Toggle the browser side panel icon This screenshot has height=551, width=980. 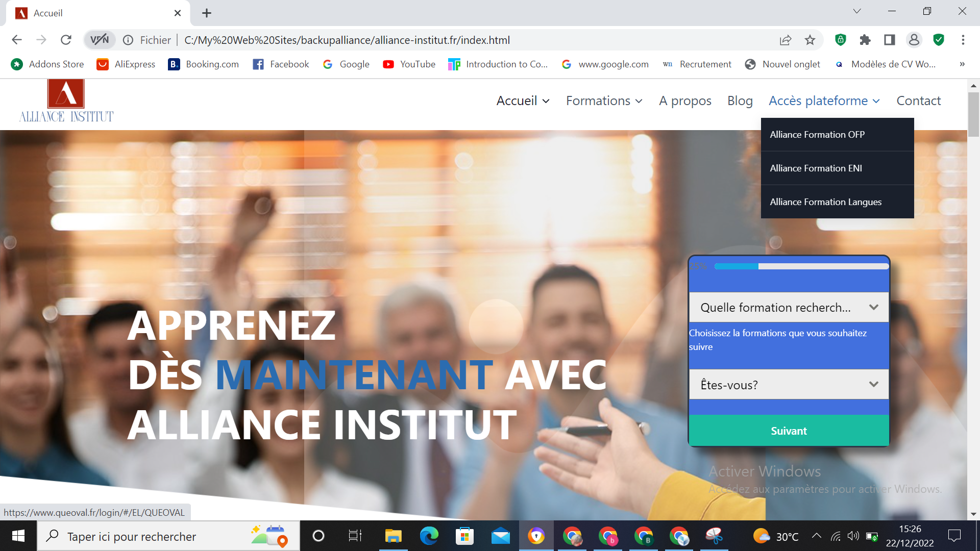pos(889,40)
